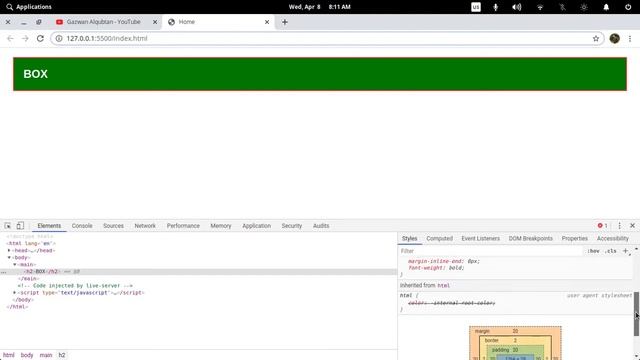Open the clock and date in top panel
Image resolution: width=640 pixels, height=360 pixels.
[320, 7]
